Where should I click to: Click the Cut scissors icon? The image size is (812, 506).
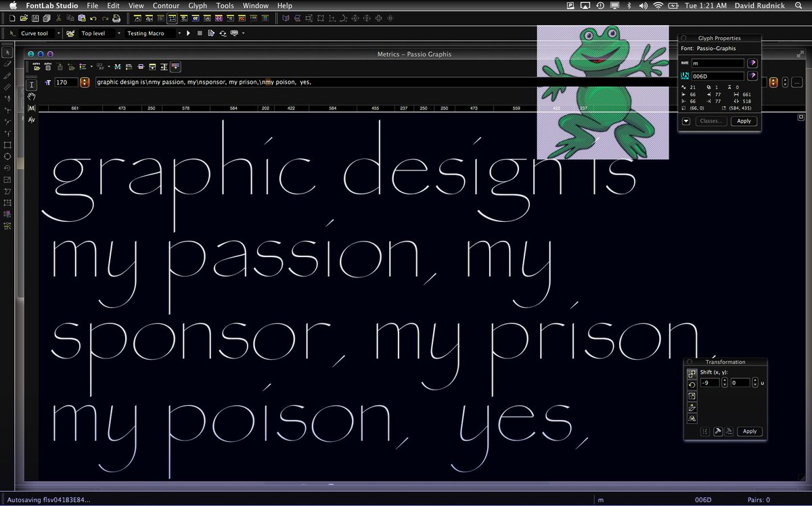click(x=59, y=18)
